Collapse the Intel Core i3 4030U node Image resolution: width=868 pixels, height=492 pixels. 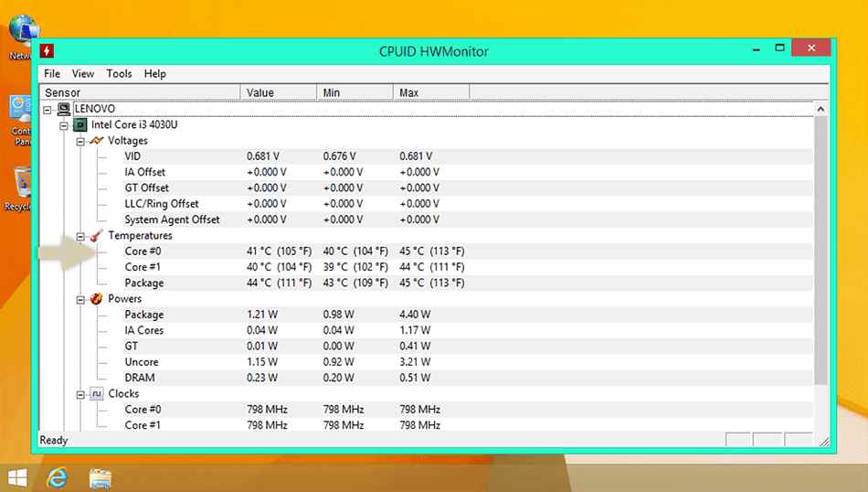coord(64,126)
